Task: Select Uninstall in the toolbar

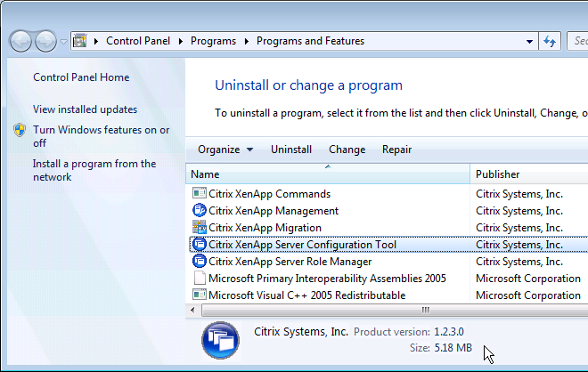Action: point(291,150)
